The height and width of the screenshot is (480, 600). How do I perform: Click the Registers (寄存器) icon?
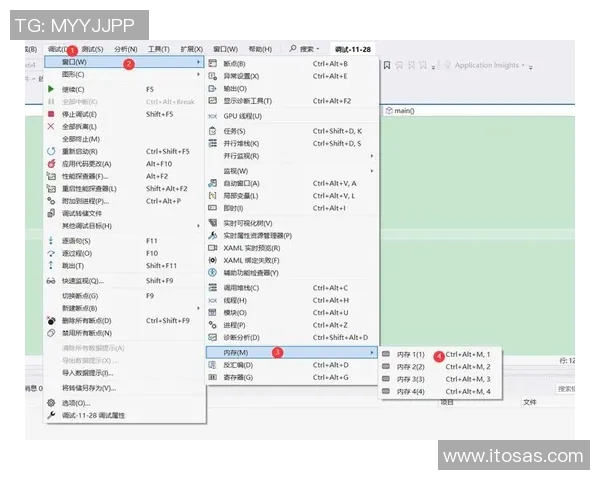pos(212,377)
